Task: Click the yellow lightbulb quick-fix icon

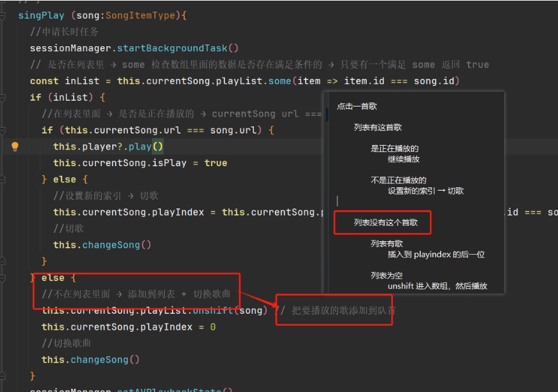Action: [15, 146]
